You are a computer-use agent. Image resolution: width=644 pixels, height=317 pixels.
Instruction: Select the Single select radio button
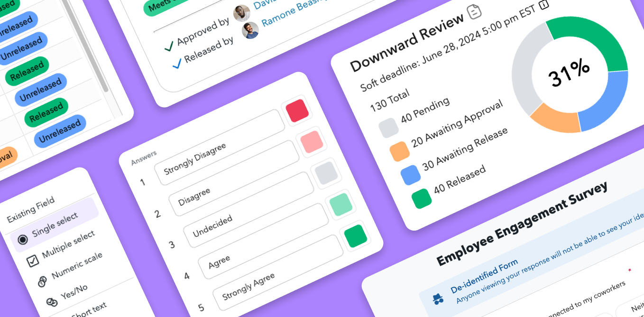click(23, 241)
